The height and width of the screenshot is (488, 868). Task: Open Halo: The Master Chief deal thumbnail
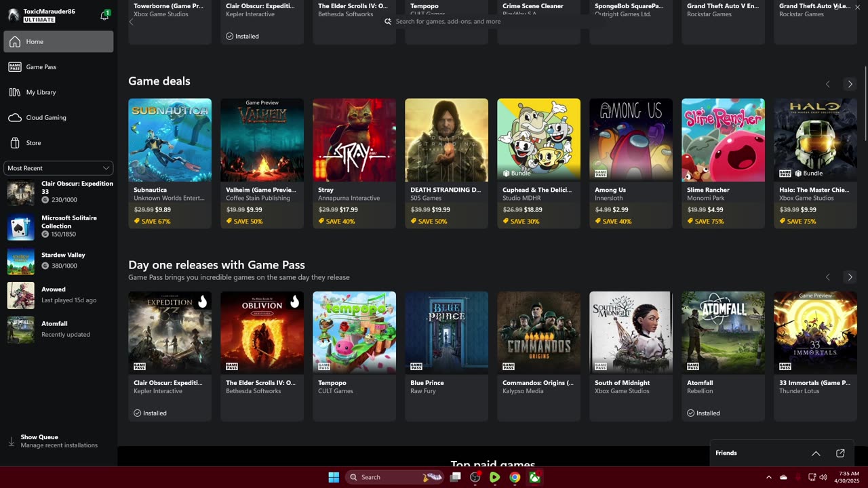click(815, 140)
